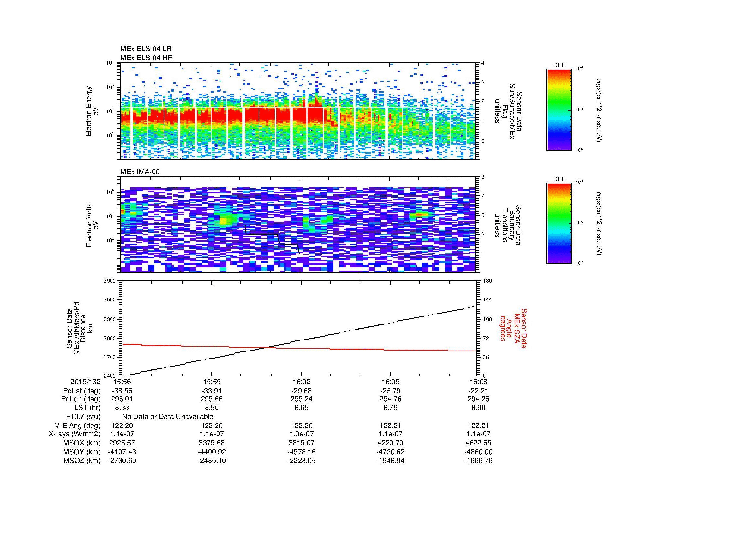Click the time tick '15:59'
This screenshot has height=534, width=756.
(212, 382)
